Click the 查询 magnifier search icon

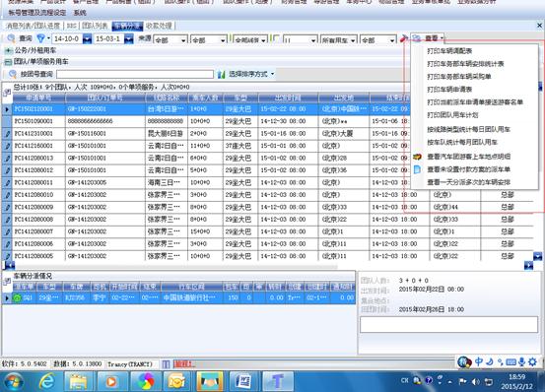point(12,38)
